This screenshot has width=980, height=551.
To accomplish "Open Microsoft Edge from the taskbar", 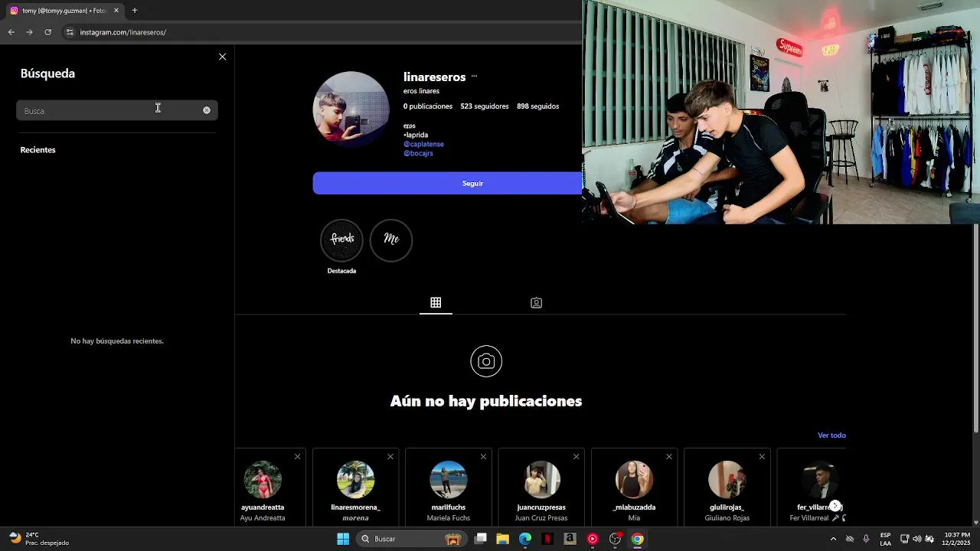I will tap(525, 539).
